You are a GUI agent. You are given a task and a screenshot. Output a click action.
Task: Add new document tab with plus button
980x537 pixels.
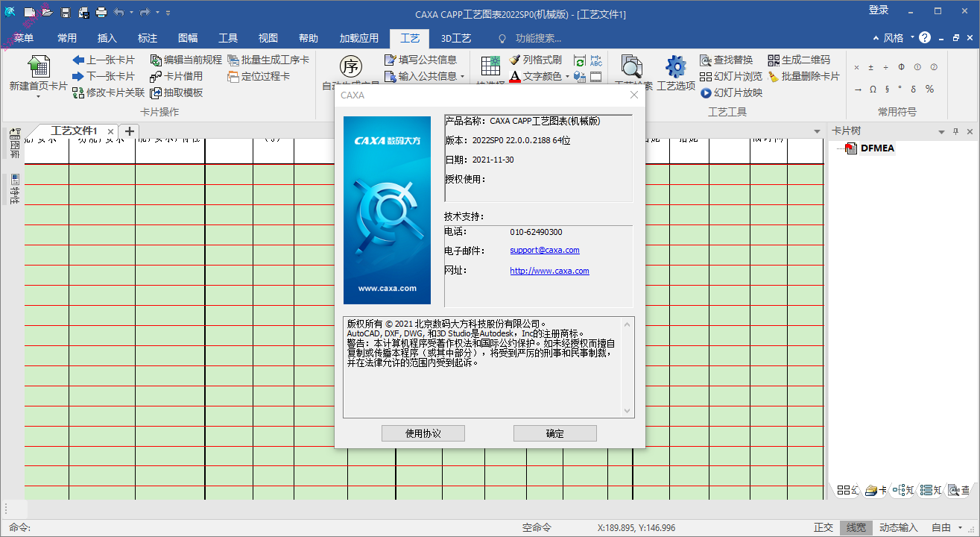(129, 131)
